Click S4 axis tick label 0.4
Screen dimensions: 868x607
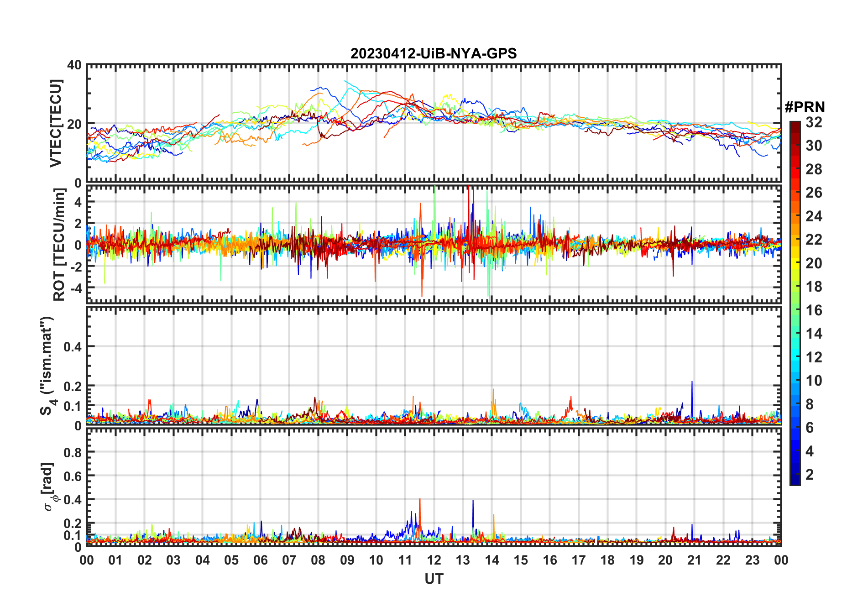[x=73, y=347]
